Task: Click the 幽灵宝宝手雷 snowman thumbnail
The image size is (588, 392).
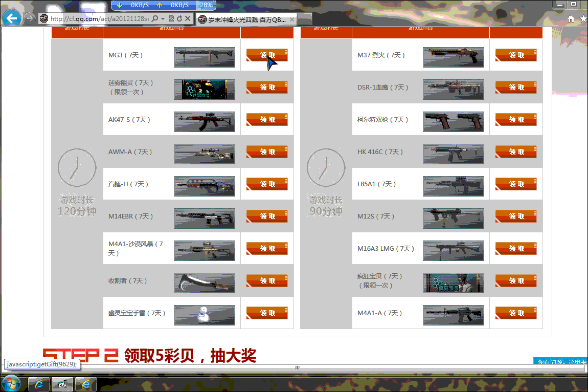Action: (205, 315)
